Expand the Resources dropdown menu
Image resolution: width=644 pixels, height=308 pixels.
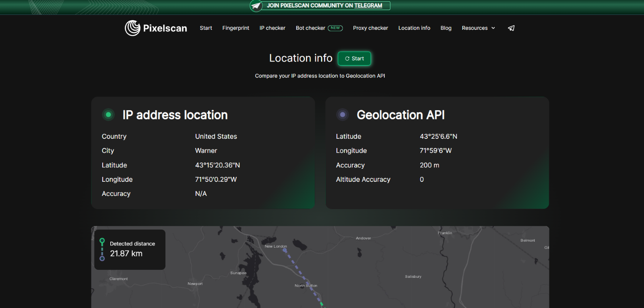[x=475, y=28]
